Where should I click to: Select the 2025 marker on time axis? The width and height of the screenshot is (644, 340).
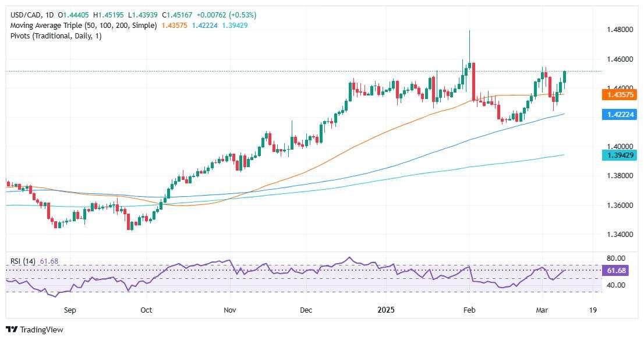(385, 310)
